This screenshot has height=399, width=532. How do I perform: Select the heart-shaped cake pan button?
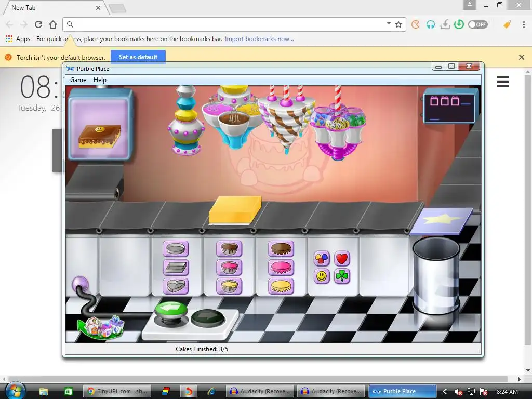click(x=176, y=286)
